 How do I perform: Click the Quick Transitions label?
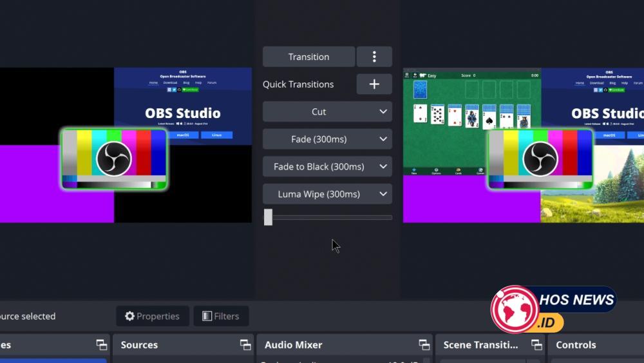[x=298, y=84]
